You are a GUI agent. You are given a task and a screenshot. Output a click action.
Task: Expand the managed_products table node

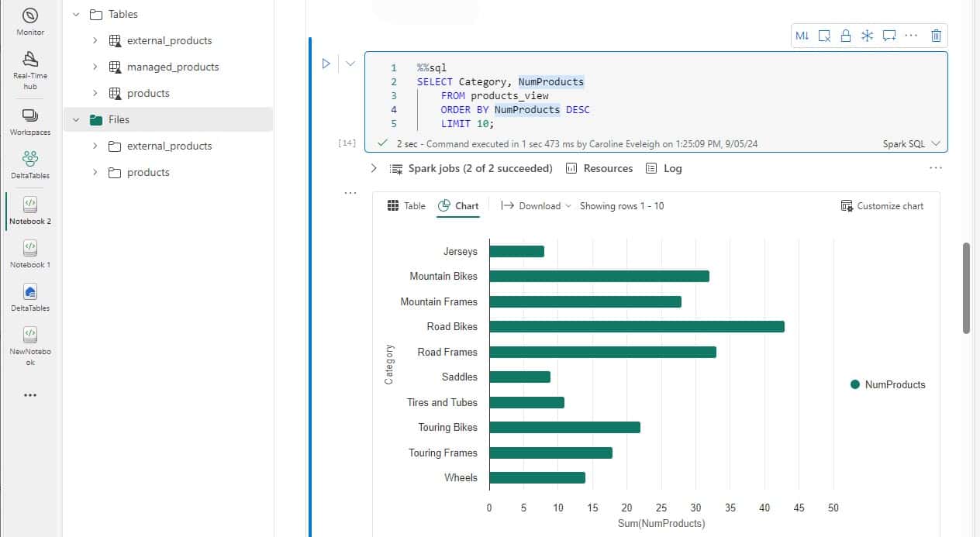click(x=95, y=67)
